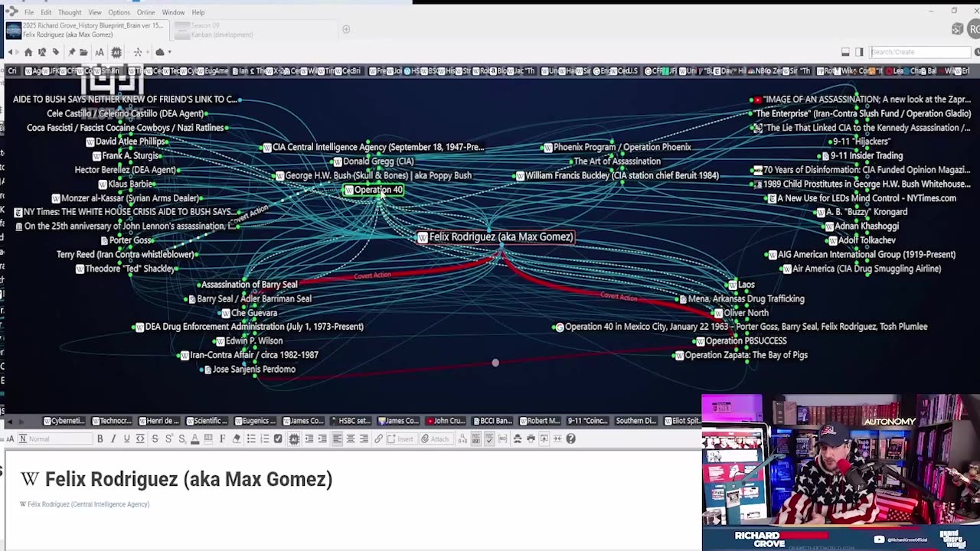980x551 pixels.
Task: Open the RC user account avatar
Action: [975, 29]
